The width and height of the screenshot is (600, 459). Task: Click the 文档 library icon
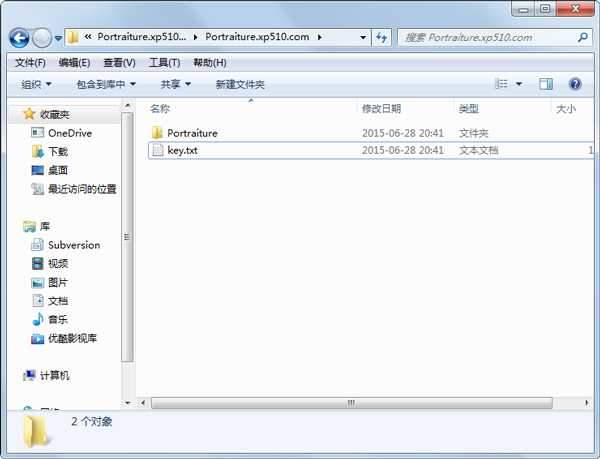tap(38, 301)
